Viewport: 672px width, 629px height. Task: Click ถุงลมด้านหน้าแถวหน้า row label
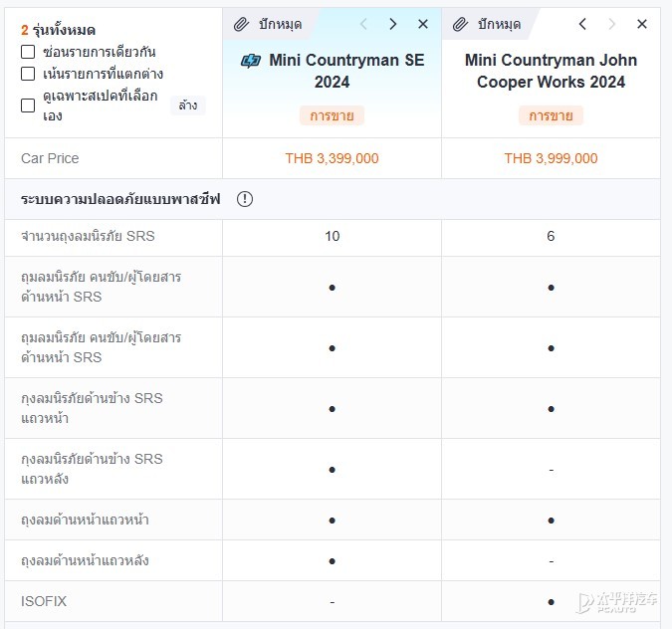tap(85, 520)
